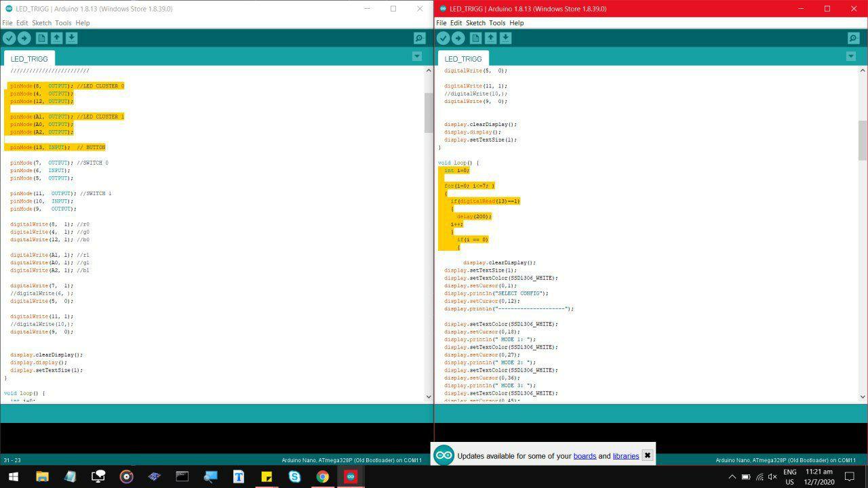Open File menu in left window
The image size is (868, 488).
click(7, 23)
